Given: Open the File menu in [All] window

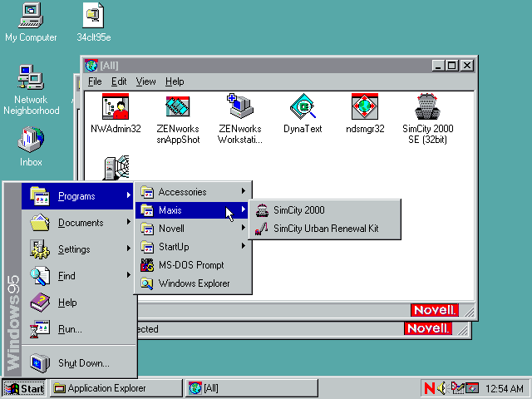Looking at the screenshot, I should coord(95,81).
